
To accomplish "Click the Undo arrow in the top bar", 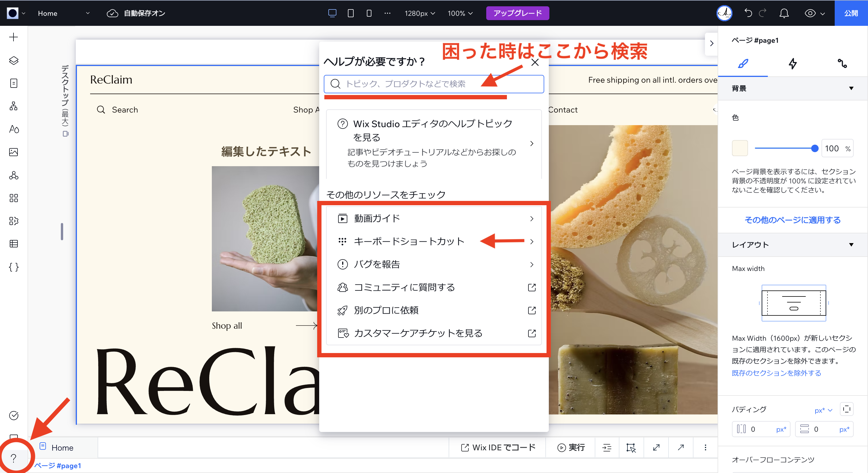I will 748,13.
